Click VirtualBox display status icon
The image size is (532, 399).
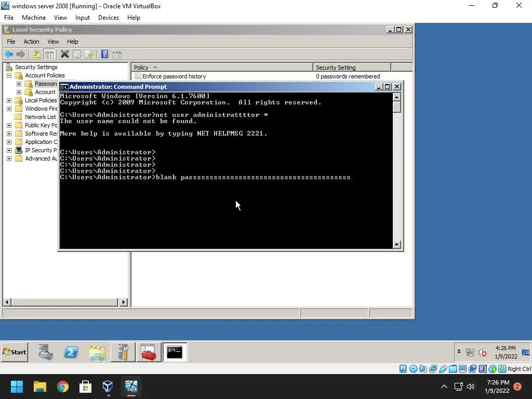pos(462,369)
